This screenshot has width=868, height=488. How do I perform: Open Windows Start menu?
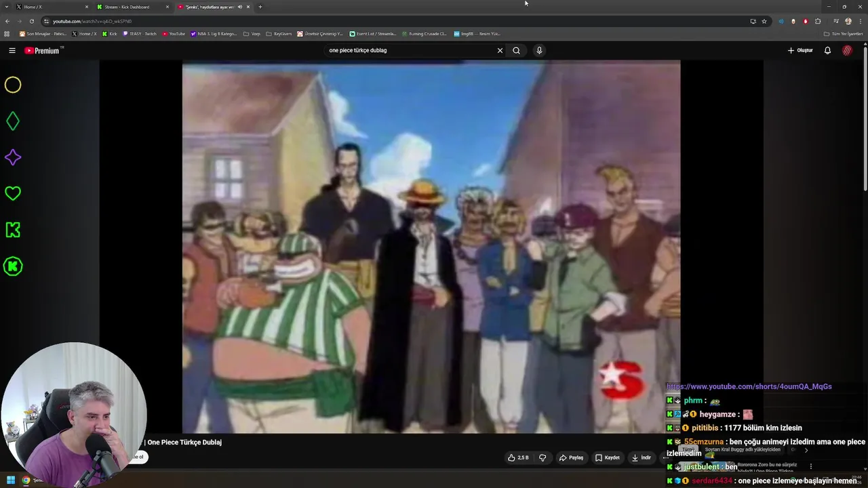11,481
